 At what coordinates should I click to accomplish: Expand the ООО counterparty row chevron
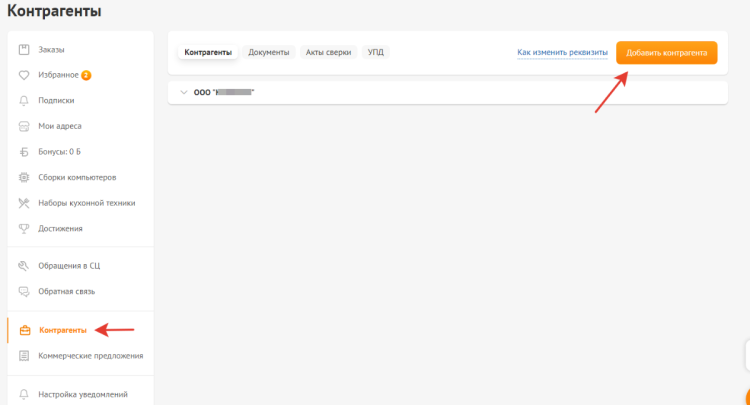(x=184, y=92)
